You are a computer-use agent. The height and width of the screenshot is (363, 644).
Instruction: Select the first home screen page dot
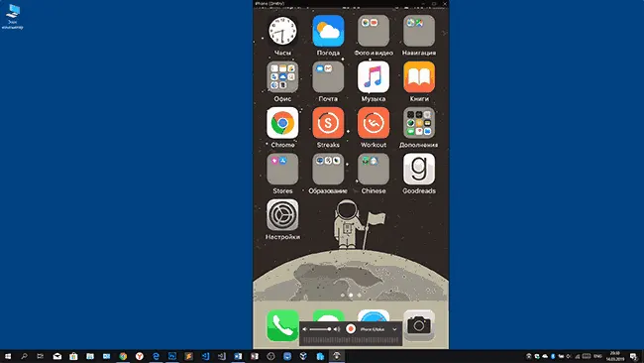pyautogui.click(x=343, y=295)
